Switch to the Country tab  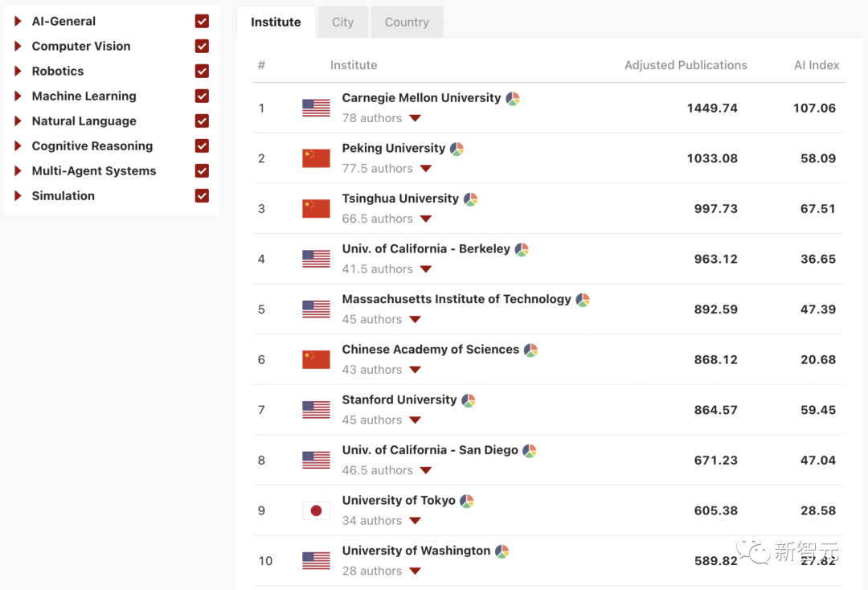(x=407, y=23)
